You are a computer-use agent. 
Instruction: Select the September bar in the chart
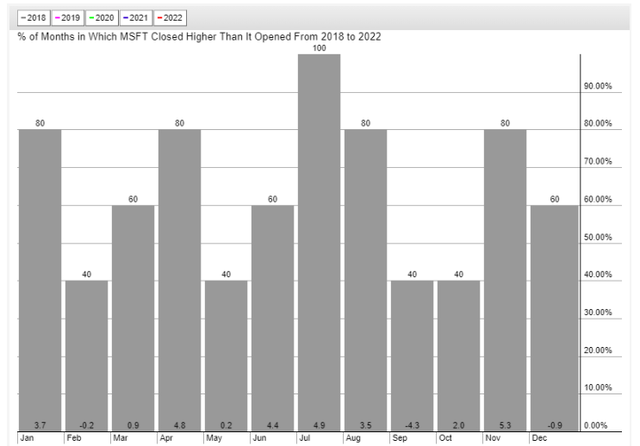412,355
